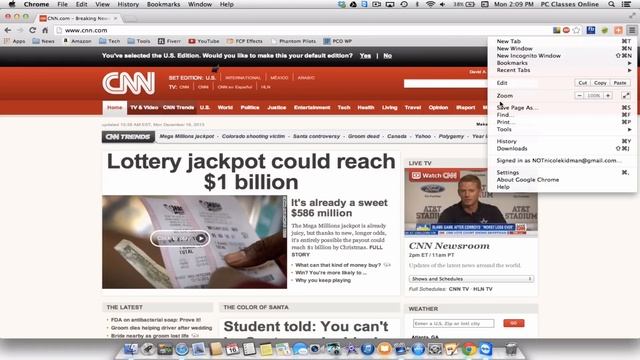The height and width of the screenshot is (360, 640).
Task: Open the Entertainment section tab
Action: coord(312,108)
